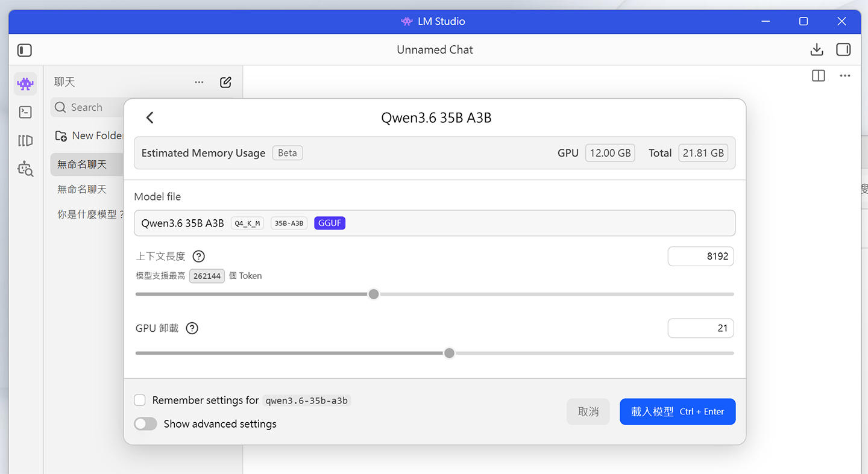Click the 35B-A3B tag
Image resolution: width=868 pixels, height=474 pixels.
pos(289,223)
